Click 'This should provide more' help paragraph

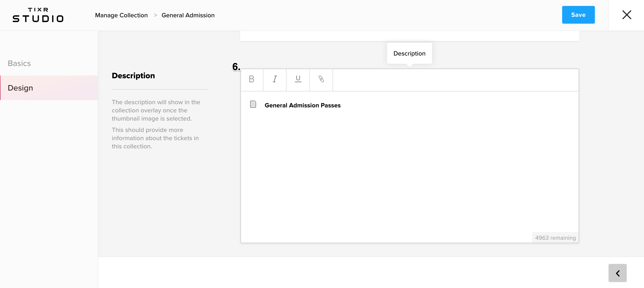pyautogui.click(x=155, y=138)
